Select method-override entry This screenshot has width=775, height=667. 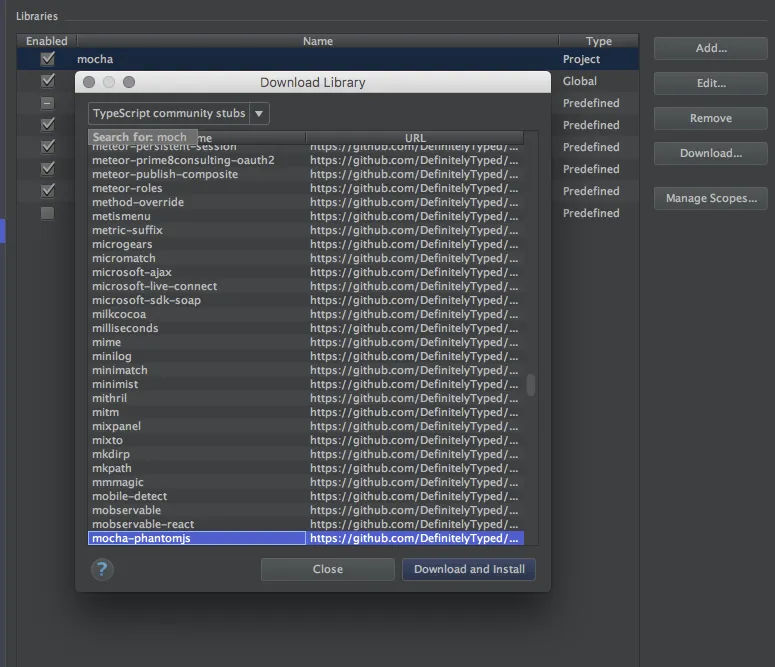click(197, 202)
